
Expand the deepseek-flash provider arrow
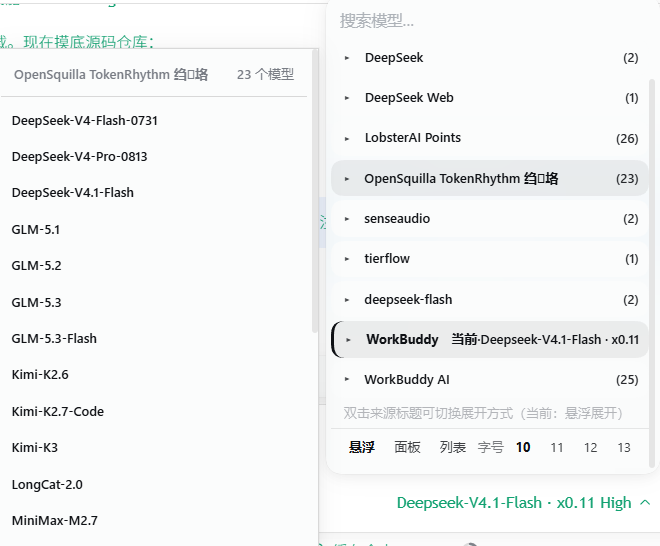tap(347, 300)
